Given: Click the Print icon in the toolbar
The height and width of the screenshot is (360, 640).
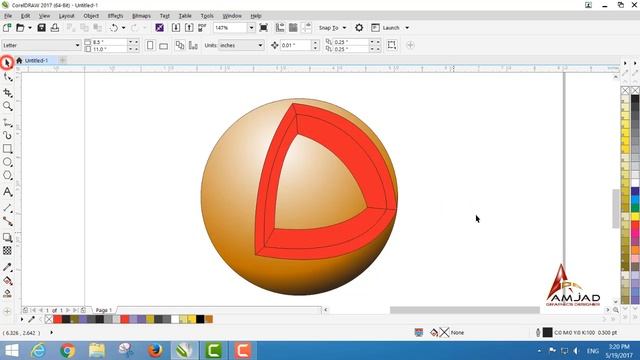Looking at the screenshot, I should coord(55,28).
